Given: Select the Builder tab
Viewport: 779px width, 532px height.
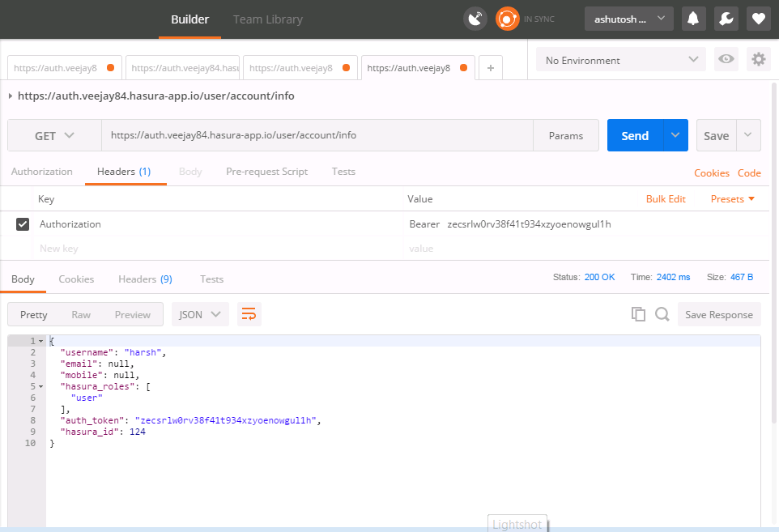Looking at the screenshot, I should [x=189, y=19].
